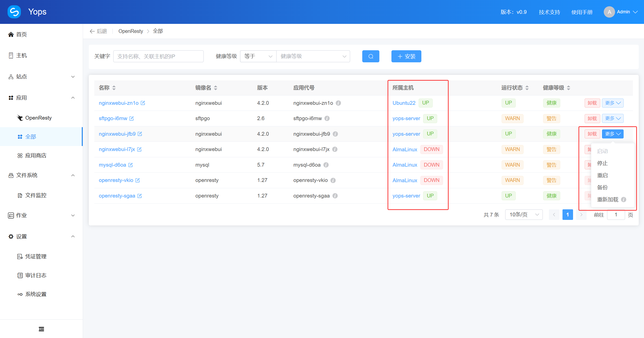Screen dimensions: 644x338
Task: Sort by 运行状态 column arrows
Action: pyautogui.click(x=527, y=88)
